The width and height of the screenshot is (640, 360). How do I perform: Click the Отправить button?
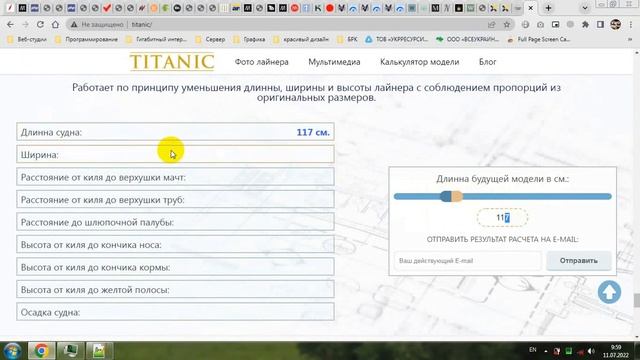click(x=579, y=260)
